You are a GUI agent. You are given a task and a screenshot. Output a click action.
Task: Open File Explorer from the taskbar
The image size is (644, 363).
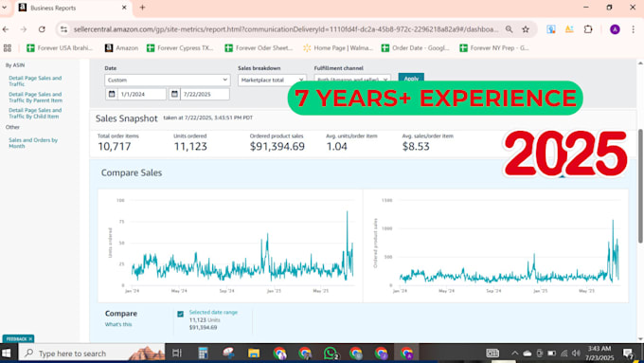254,354
